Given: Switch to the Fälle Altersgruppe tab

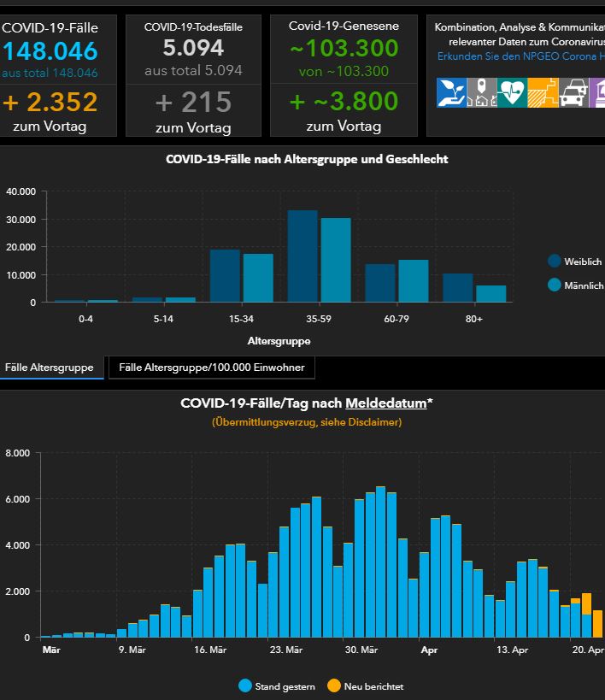Looking at the screenshot, I should pos(50,368).
